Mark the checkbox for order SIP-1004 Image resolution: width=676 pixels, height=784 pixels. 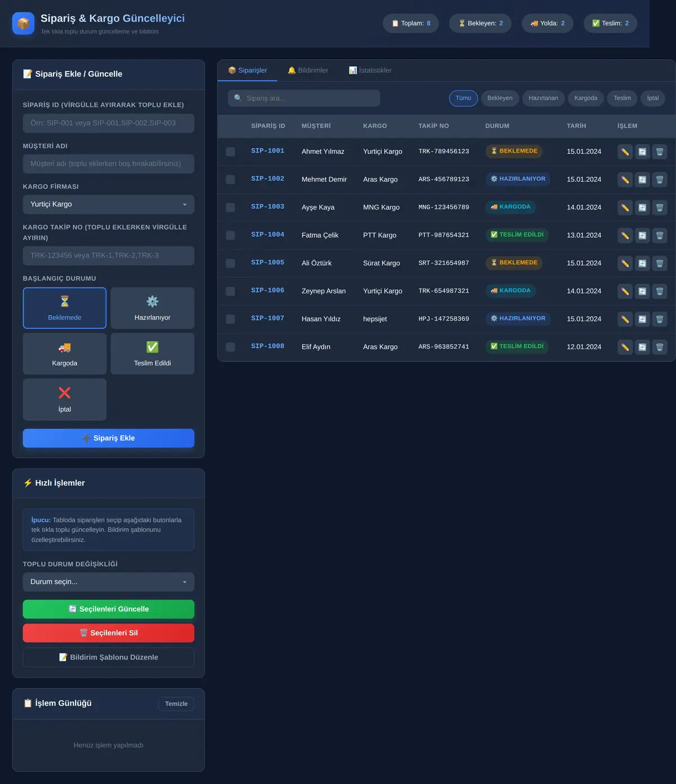pos(230,235)
